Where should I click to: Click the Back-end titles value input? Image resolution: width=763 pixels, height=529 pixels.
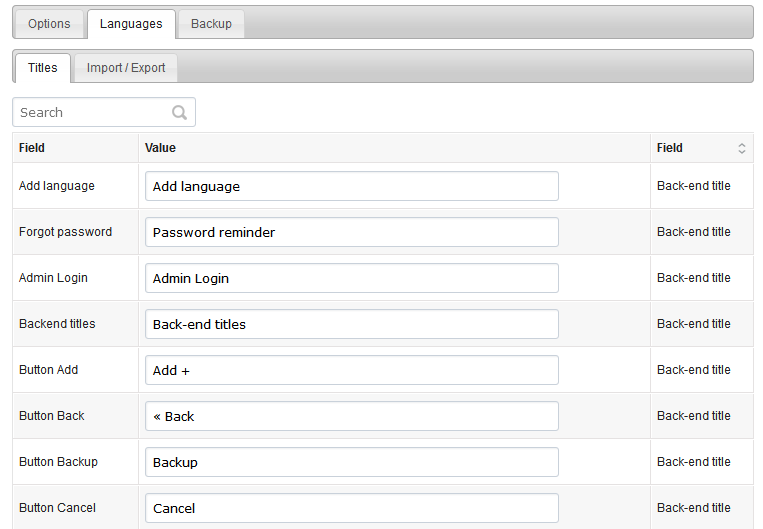pyautogui.click(x=351, y=324)
